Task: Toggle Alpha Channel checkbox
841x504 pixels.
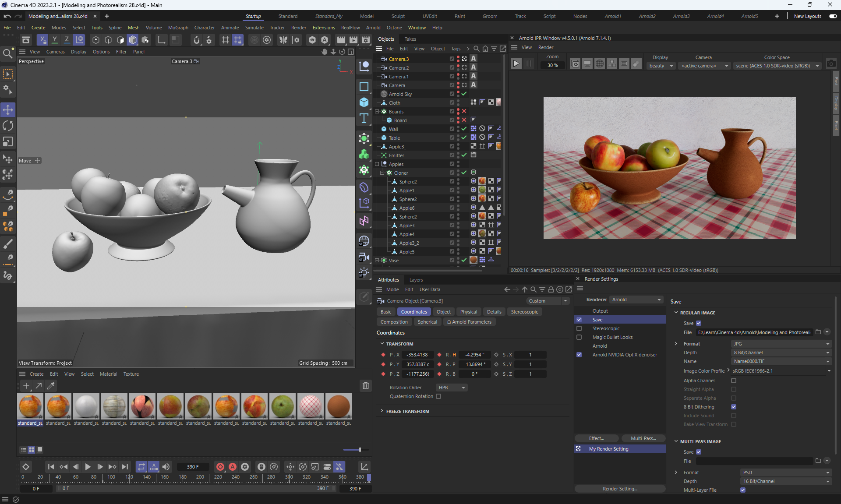Action: 734,381
